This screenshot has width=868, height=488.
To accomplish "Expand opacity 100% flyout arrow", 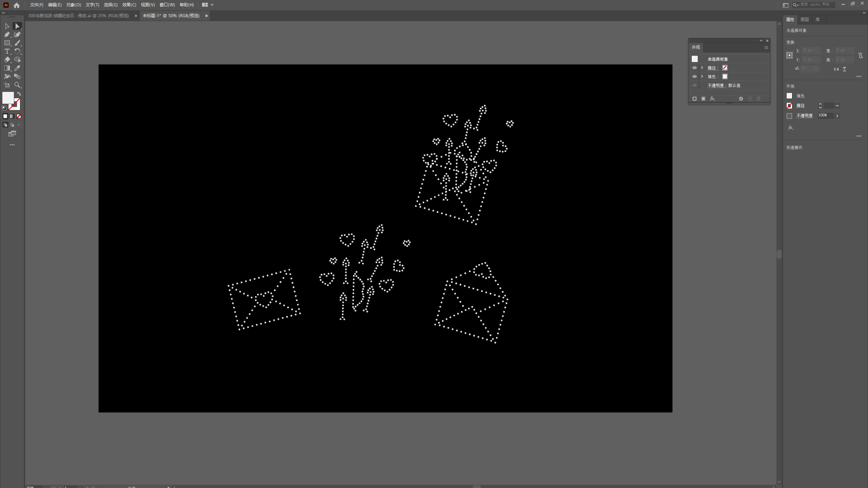I will [x=837, y=116].
